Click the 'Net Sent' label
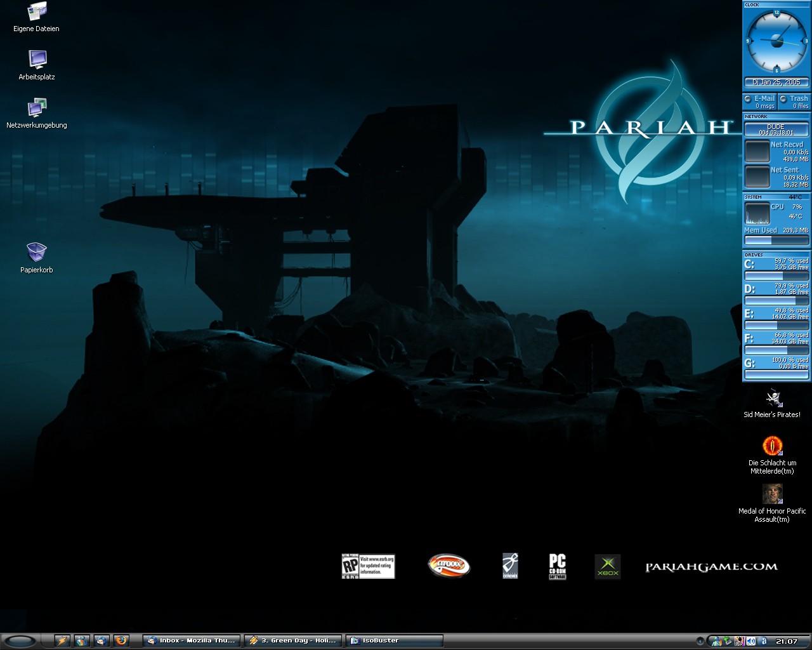Screen dimensions: 812x650 pos(785,170)
